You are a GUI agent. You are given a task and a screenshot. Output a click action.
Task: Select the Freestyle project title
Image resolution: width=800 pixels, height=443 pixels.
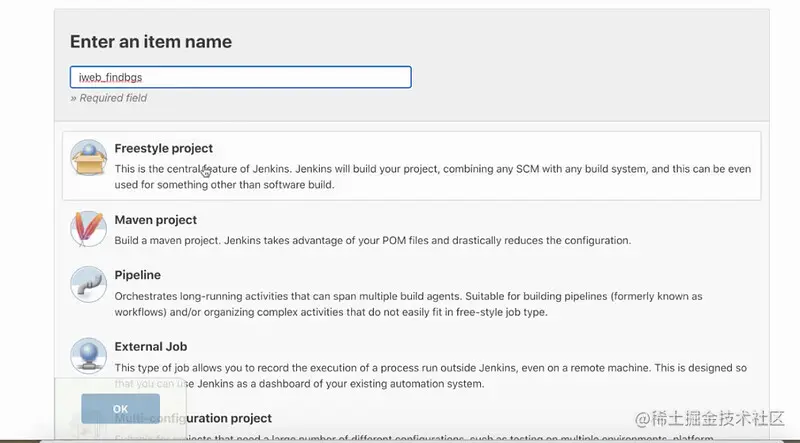tap(163, 148)
